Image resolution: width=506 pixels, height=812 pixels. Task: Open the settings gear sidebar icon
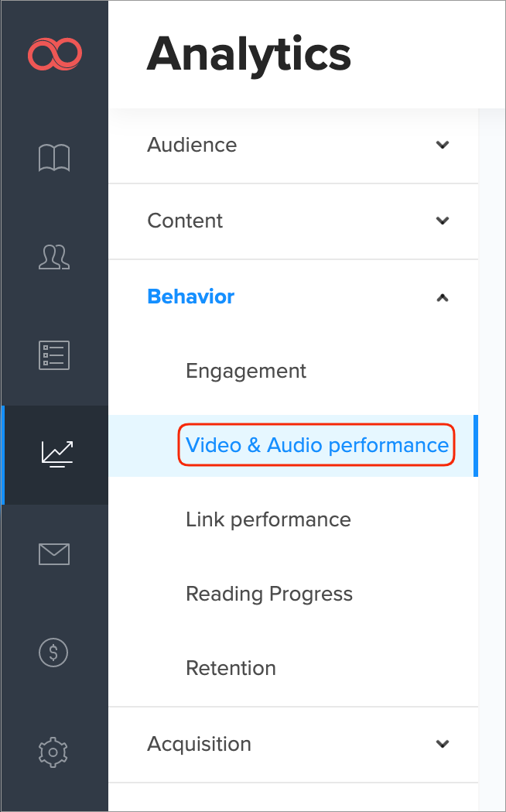pos(54,751)
